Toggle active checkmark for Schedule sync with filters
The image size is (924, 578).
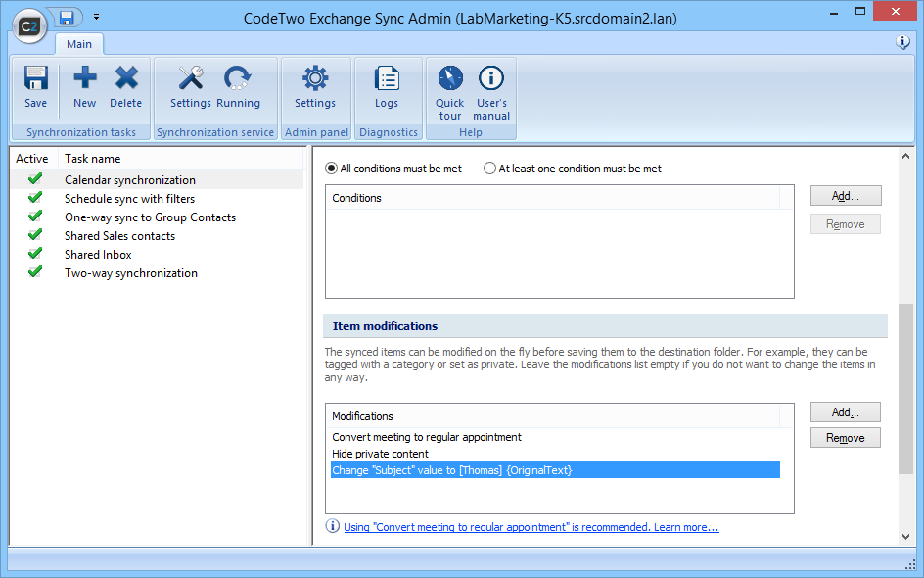tap(35, 198)
